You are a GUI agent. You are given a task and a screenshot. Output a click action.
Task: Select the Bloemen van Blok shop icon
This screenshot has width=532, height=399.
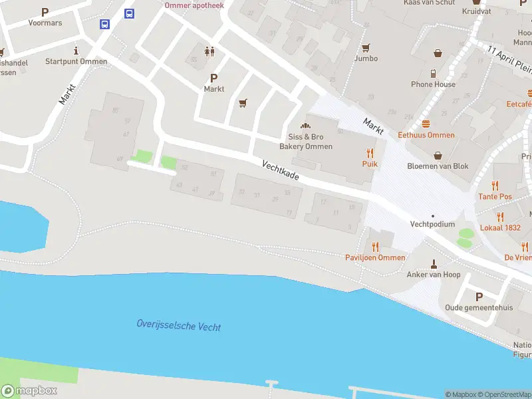point(438,156)
